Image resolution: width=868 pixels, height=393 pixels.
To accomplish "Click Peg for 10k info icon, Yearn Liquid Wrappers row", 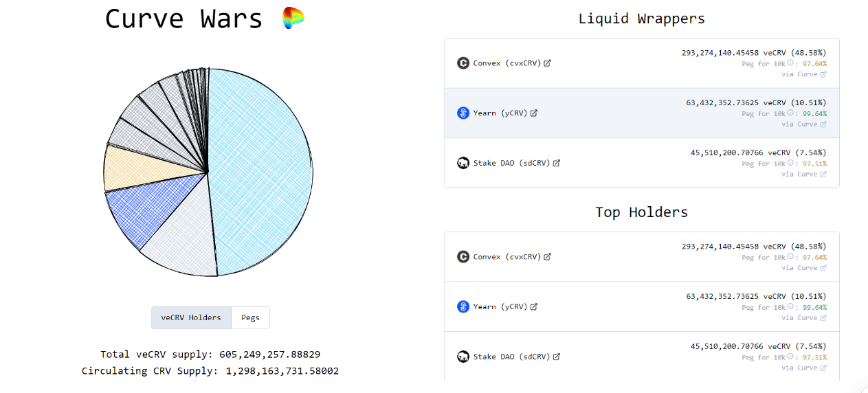I will click(x=790, y=113).
